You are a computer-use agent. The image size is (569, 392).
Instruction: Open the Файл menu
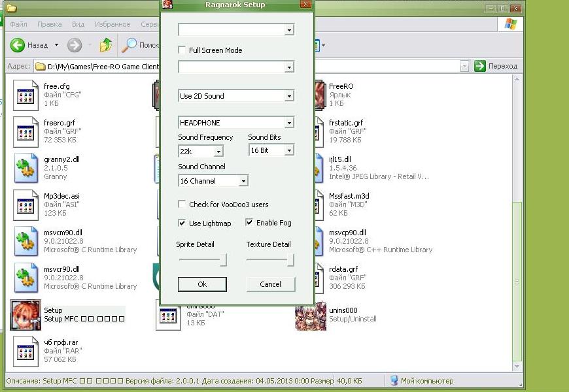pyautogui.click(x=18, y=24)
